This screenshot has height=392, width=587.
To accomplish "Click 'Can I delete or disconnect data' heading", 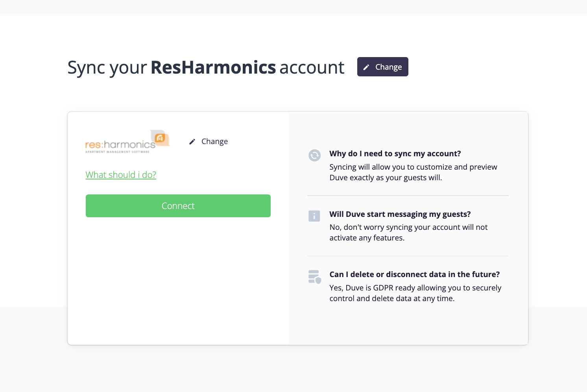I will [x=415, y=274].
